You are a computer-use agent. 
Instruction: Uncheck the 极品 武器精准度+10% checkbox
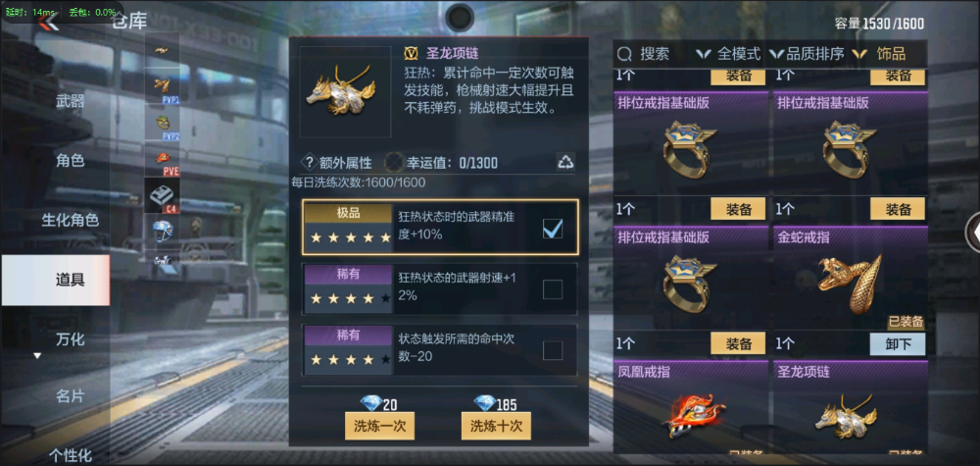coord(553,229)
